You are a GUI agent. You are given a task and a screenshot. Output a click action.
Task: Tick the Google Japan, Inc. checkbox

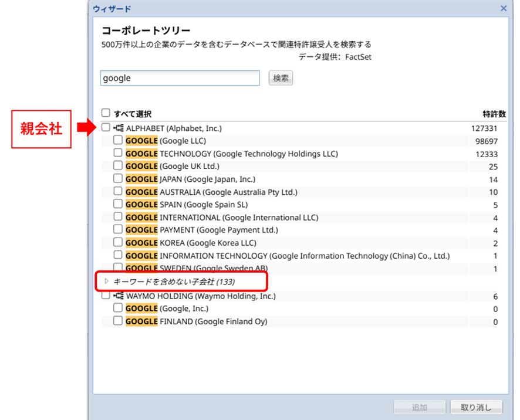(x=118, y=178)
